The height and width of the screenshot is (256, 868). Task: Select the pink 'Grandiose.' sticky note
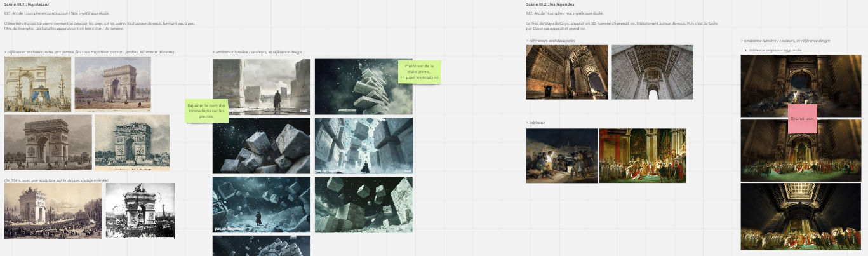tap(803, 119)
